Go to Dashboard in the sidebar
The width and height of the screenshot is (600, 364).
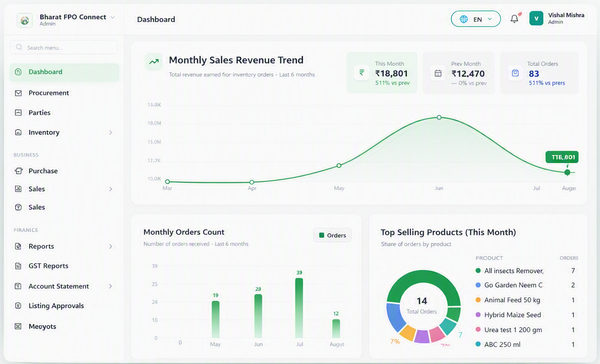pyautogui.click(x=64, y=72)
